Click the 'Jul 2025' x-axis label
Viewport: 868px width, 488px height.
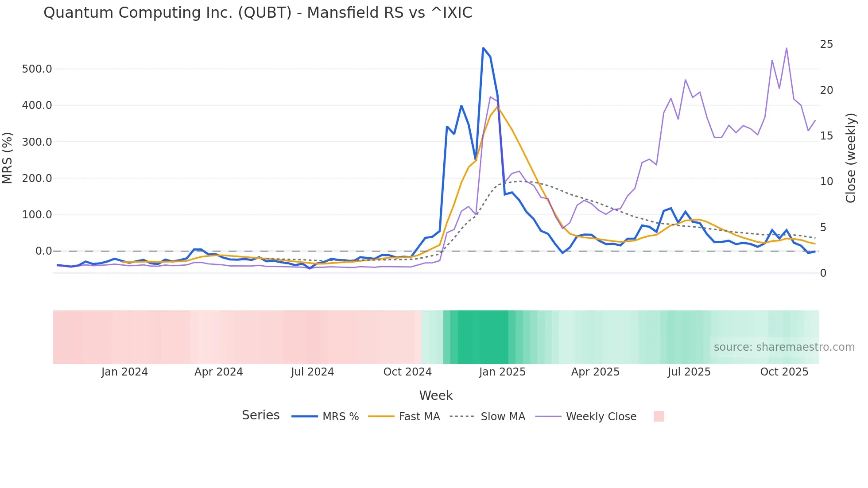click(689, 372)
